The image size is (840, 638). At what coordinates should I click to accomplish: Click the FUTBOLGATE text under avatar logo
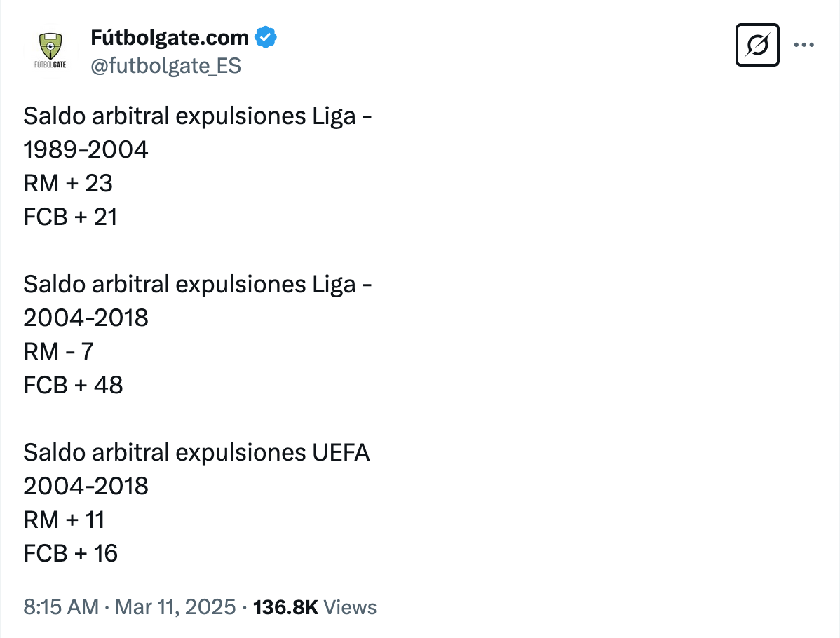pyautogui.click(x=50, y=65)
